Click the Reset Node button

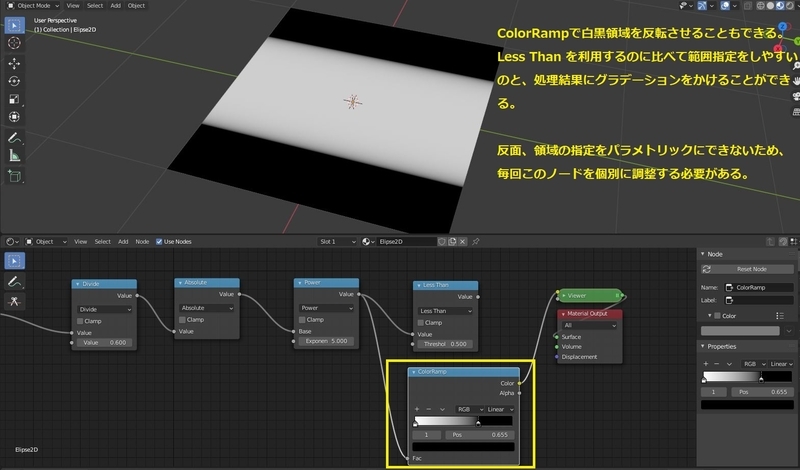pyautogui.click(x=747, y=269)
